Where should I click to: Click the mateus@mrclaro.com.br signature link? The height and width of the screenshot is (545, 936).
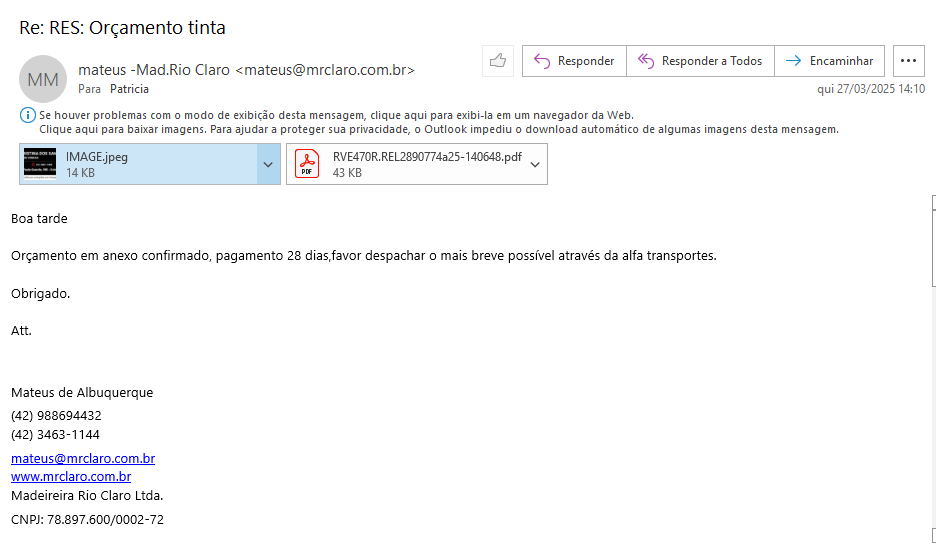pos(83,458)
